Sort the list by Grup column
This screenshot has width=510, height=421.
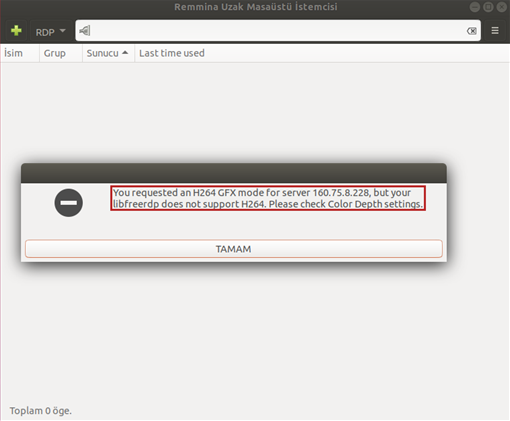tap(61, 53)
